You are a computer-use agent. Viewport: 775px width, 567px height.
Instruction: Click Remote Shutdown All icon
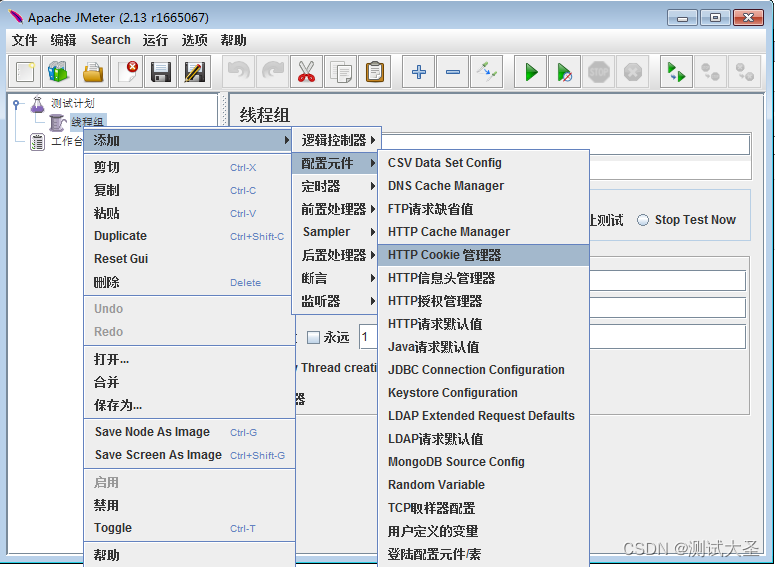[744, 72]
